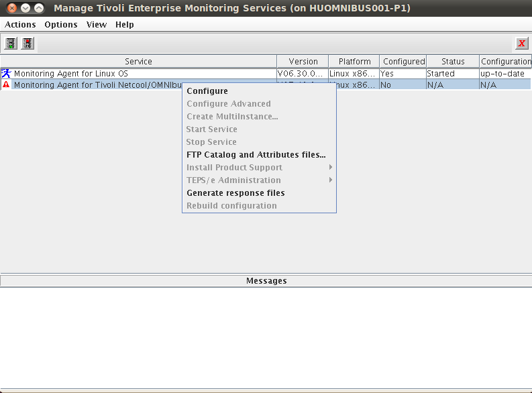Click the No configured cell of Netcool agent
The width and height of the screenshot is (532, 393).
click(403, 85)
